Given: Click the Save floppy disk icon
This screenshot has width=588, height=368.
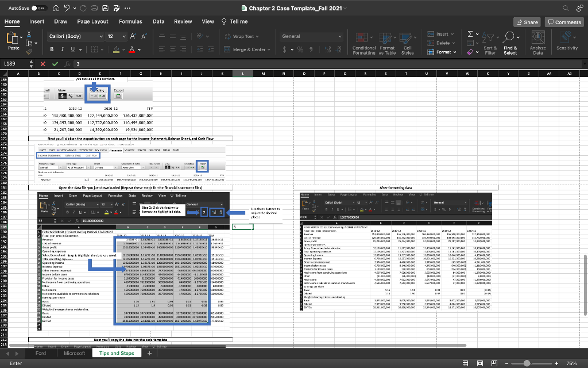Looking at the screenshot, I should pos(104,8).
